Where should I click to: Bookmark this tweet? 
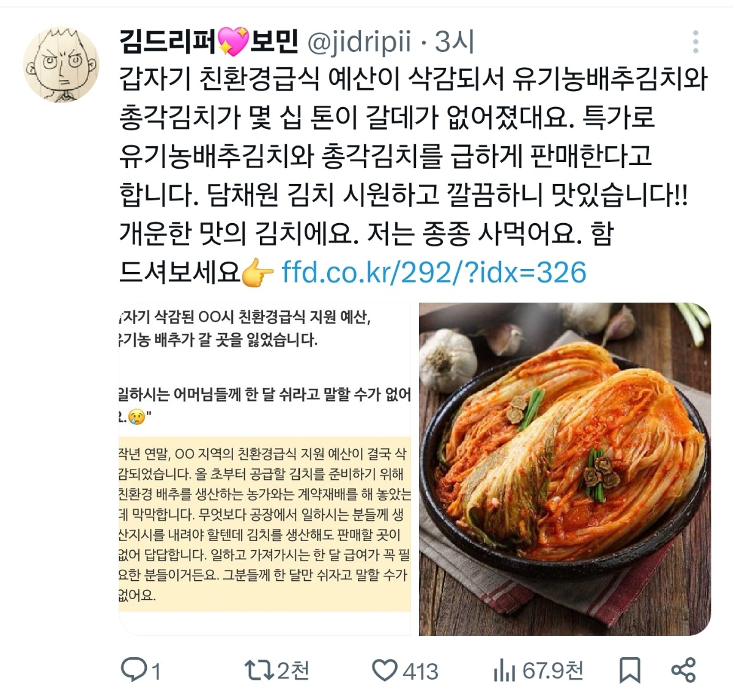(x=630, y=671)
